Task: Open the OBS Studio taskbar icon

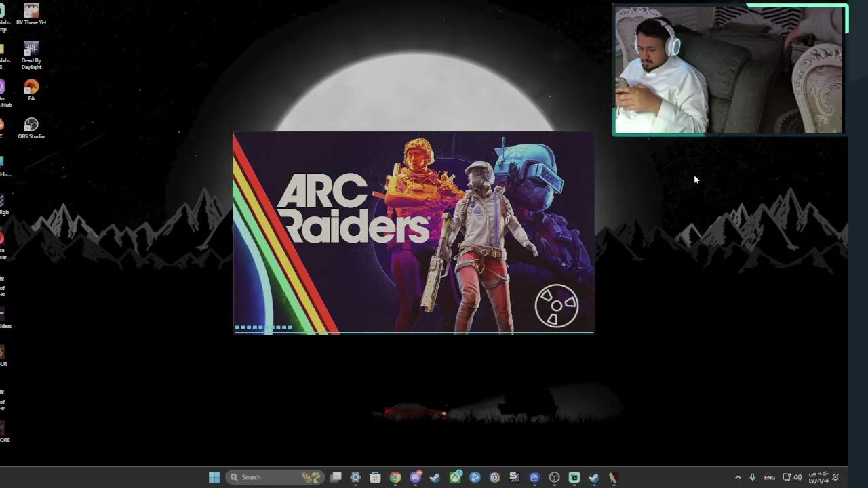Action: [x=554, y=477]
